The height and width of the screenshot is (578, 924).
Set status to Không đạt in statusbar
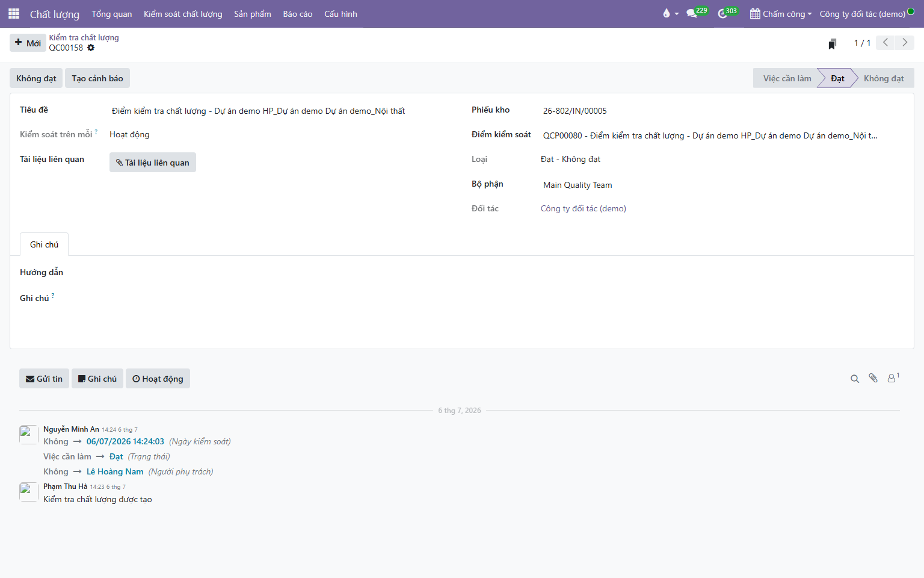pyautogui.click(x=884, y=78)
